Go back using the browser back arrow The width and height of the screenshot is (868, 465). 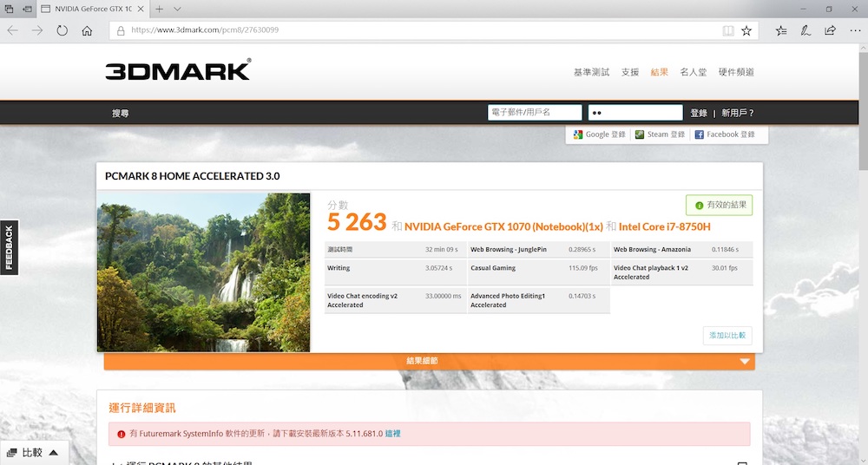pos(12,30)
